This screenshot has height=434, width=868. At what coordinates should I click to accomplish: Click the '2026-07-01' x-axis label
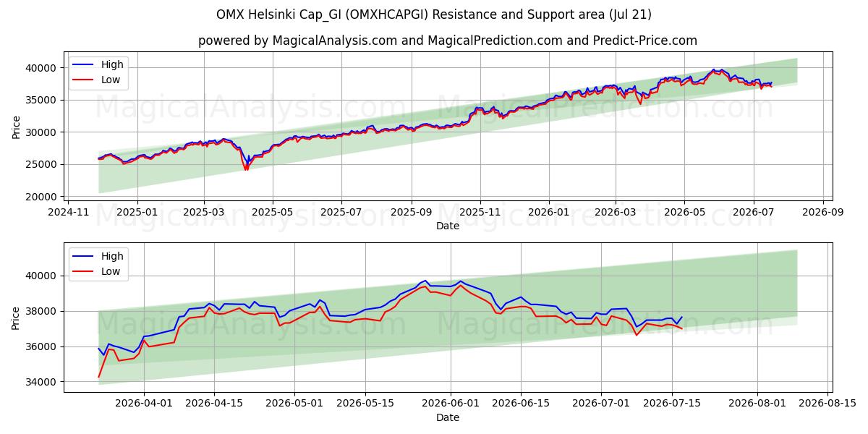click(x=602, y=404)
